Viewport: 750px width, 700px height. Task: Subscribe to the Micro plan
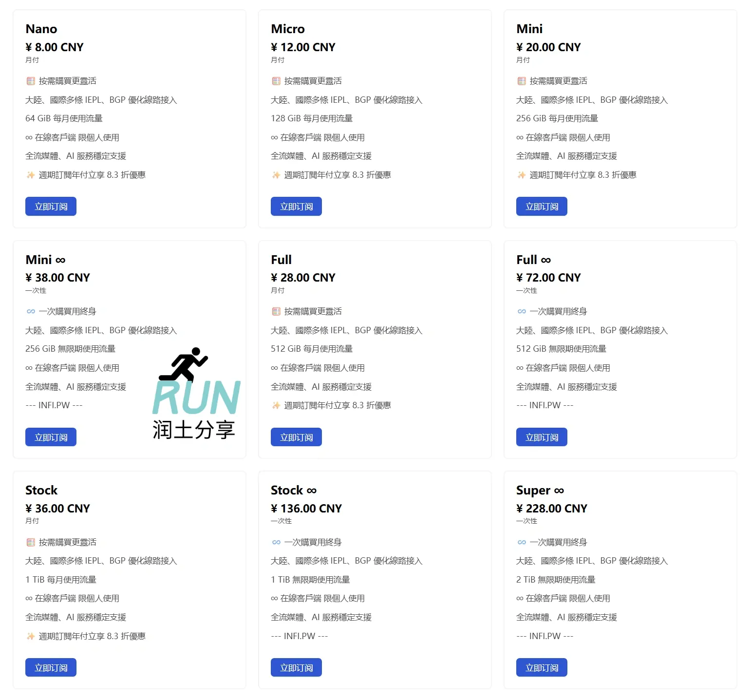tap(296, 207)
